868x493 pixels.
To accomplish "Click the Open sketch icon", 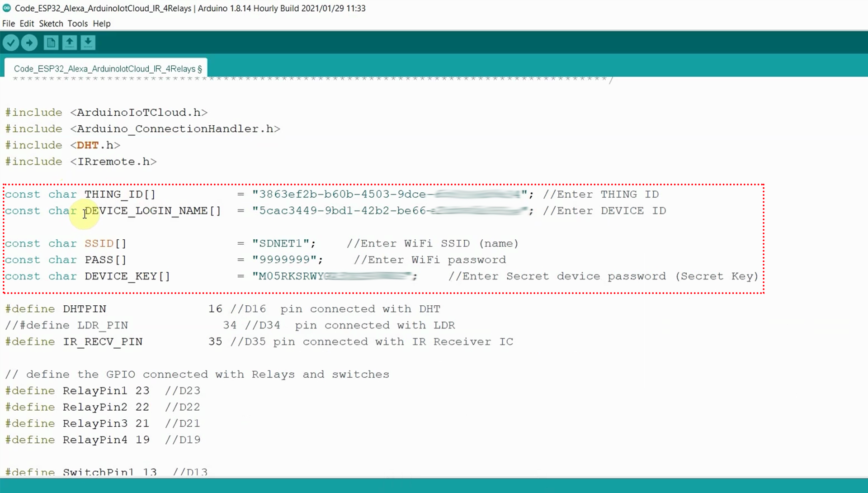I will [x=70, y=42].
